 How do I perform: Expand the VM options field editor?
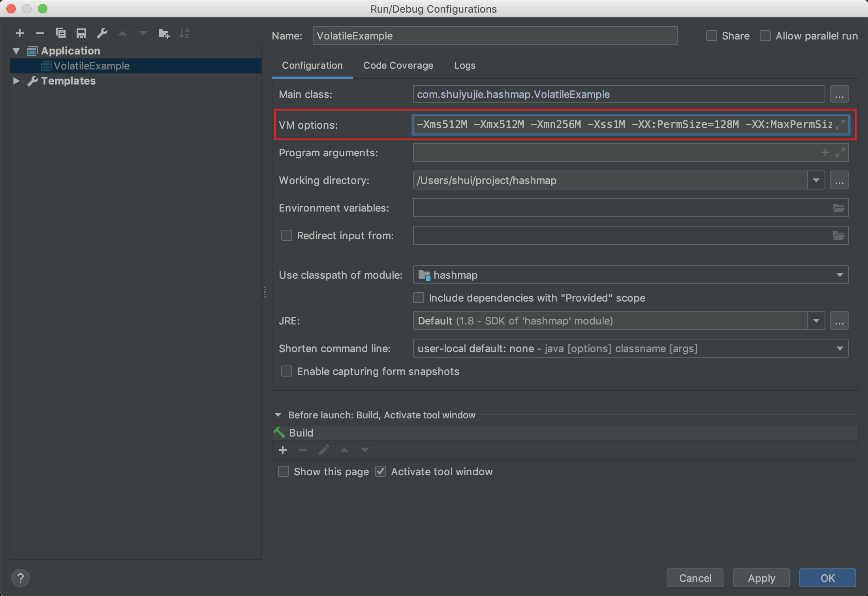click(840, 124)
